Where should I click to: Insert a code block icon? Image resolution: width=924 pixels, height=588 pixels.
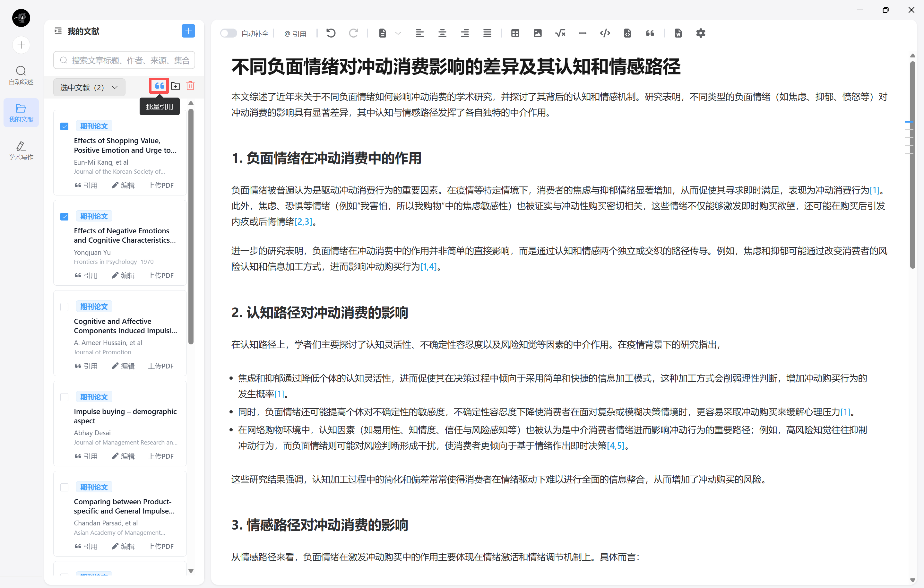(x=605, y=33)
